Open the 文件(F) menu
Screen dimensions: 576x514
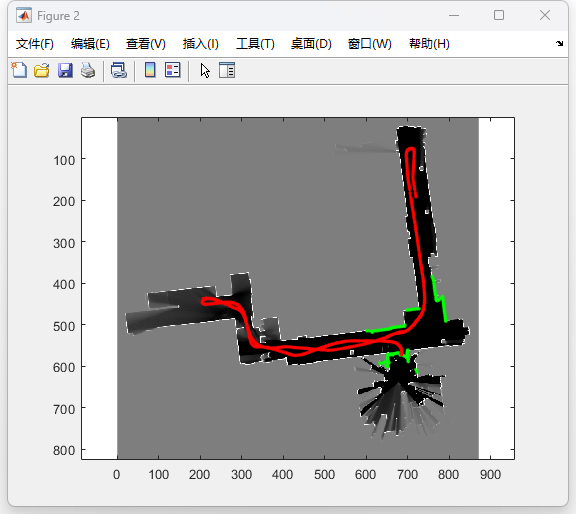point(35,44)
